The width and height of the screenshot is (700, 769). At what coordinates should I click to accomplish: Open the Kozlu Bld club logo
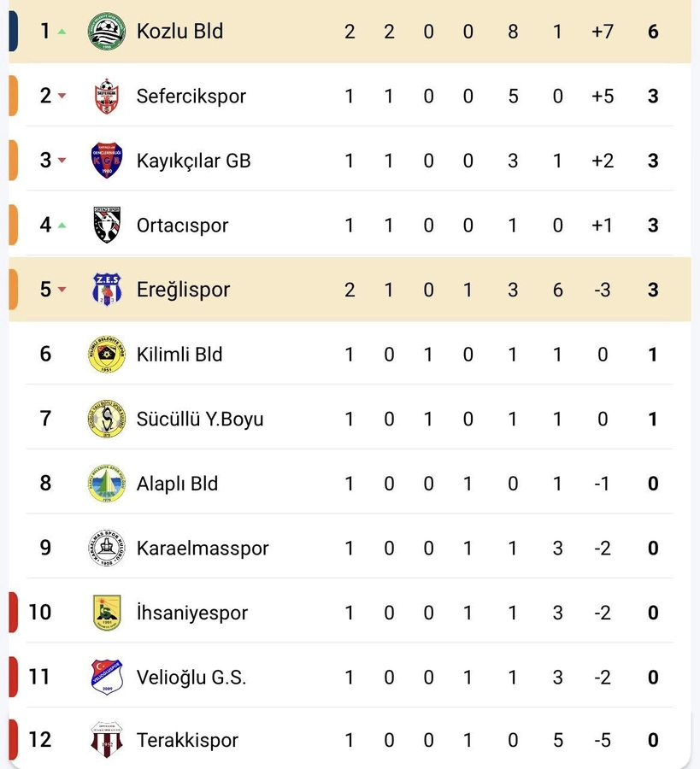pos(107,32)
